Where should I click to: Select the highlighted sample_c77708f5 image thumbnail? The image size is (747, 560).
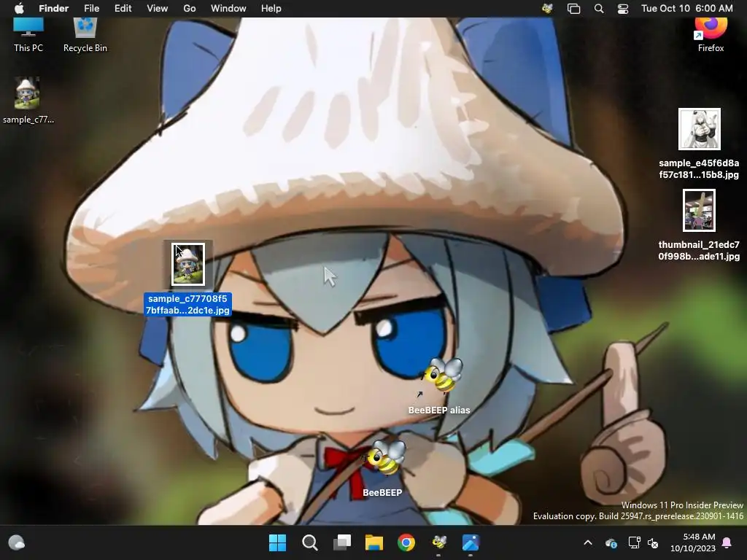click(x=187, y=264)
